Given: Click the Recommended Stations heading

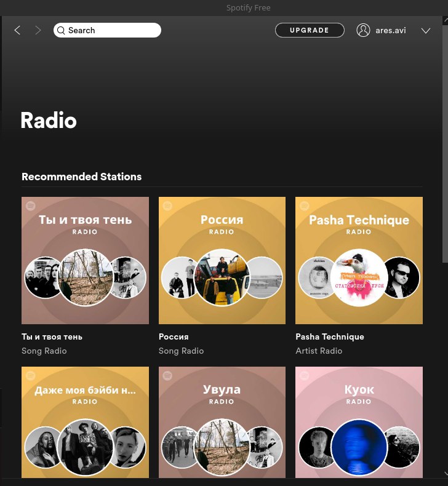Looking at the screenshot, I should [82, 177].
